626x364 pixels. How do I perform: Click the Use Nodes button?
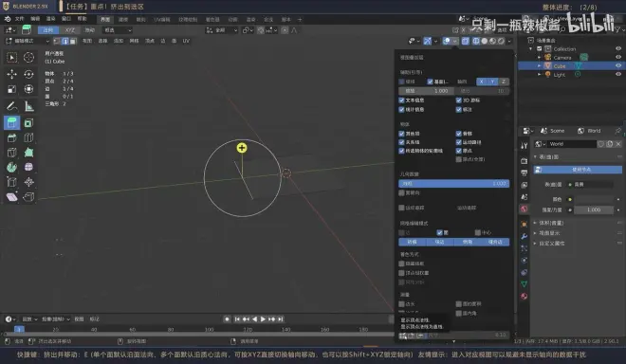click(x=578, y=170)
